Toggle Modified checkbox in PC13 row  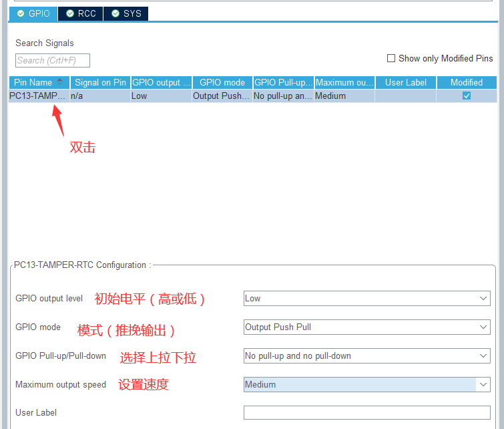point(467,96)
